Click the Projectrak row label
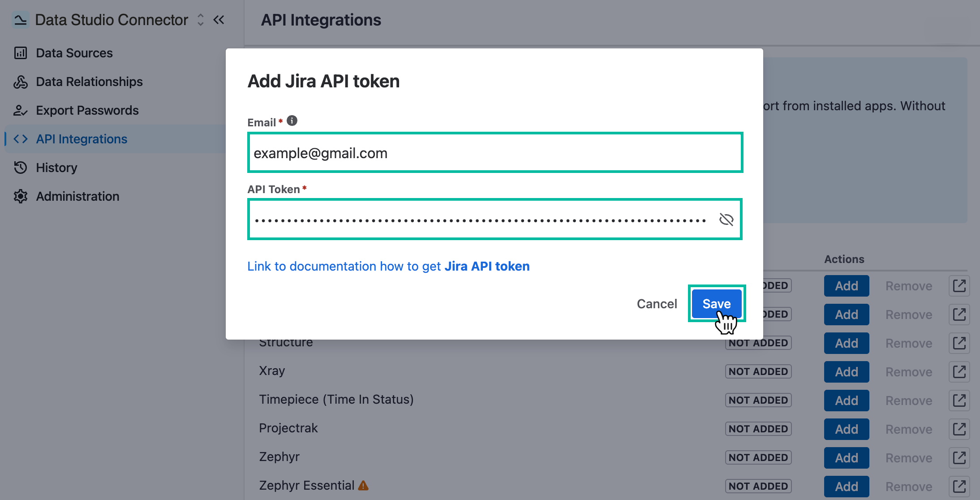This screenshot has width=980, height=500. [288, 428]
